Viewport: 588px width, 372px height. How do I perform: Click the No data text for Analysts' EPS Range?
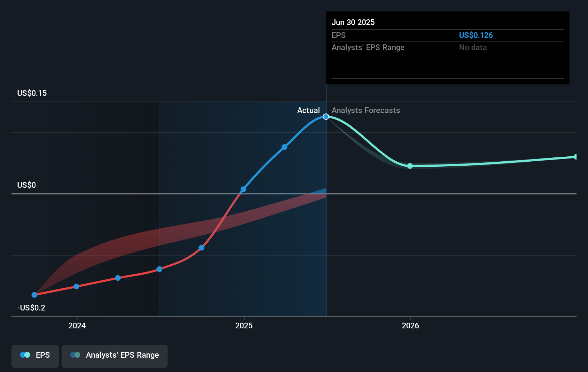[x=473, y=47]
